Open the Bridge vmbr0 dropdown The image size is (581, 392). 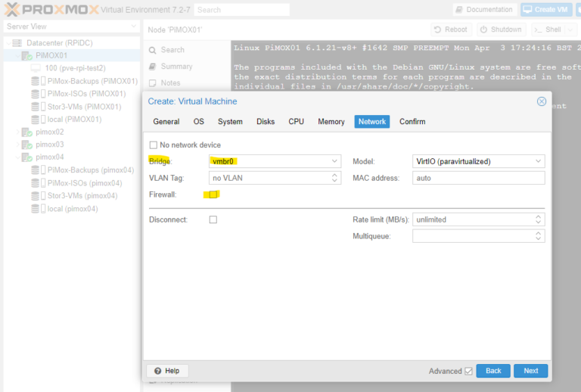(334, 161)
